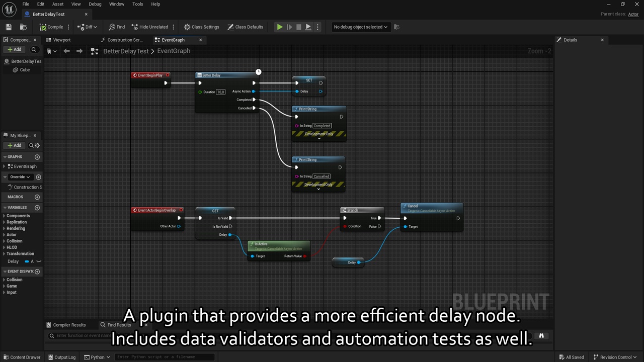Image resolution: width=644 pixels, height=362 pixels.
Task: Click the Eject from player icon
Action: click(308, 27)
